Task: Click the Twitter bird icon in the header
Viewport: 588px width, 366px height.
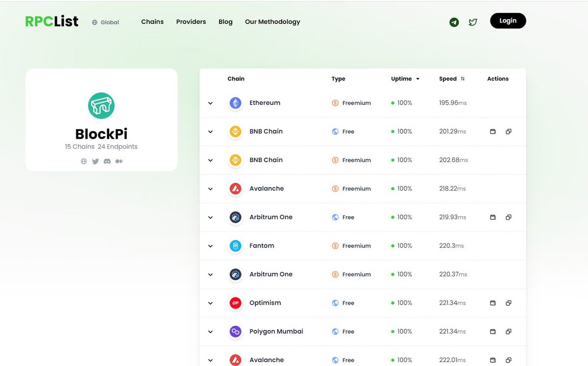Action: 473,22
